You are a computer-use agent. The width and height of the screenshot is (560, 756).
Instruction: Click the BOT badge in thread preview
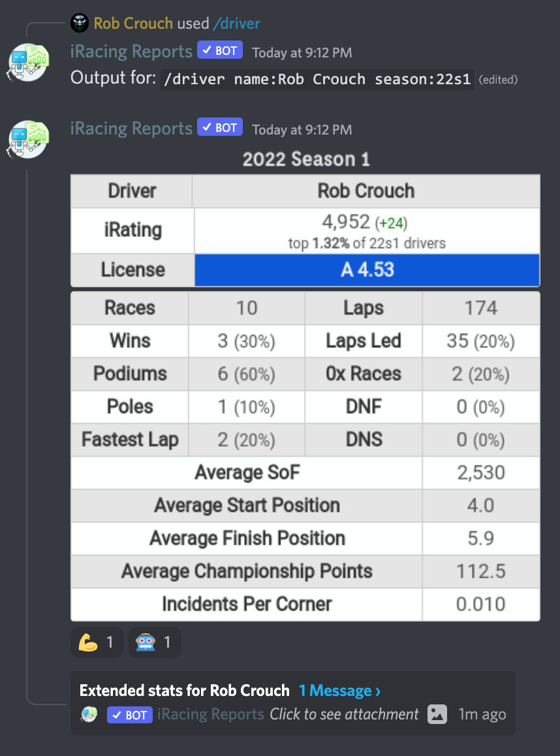(130, 715)
